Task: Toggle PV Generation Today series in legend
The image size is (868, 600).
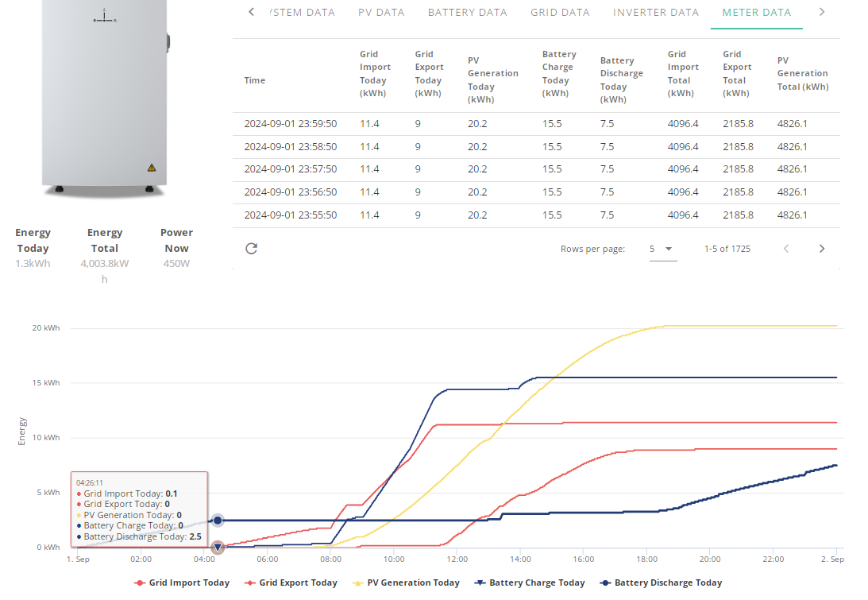Action: [x=406, y=583]
